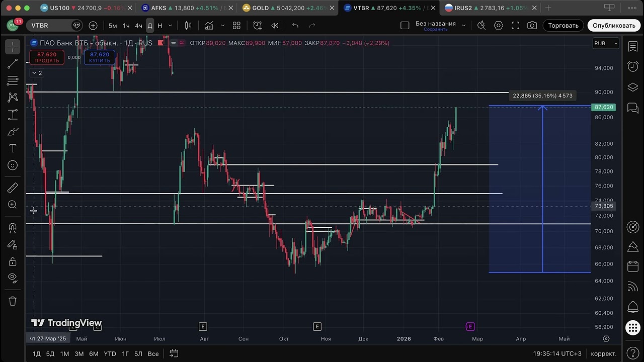
Task: Set the range to YTD
Action: click(110, 353)
